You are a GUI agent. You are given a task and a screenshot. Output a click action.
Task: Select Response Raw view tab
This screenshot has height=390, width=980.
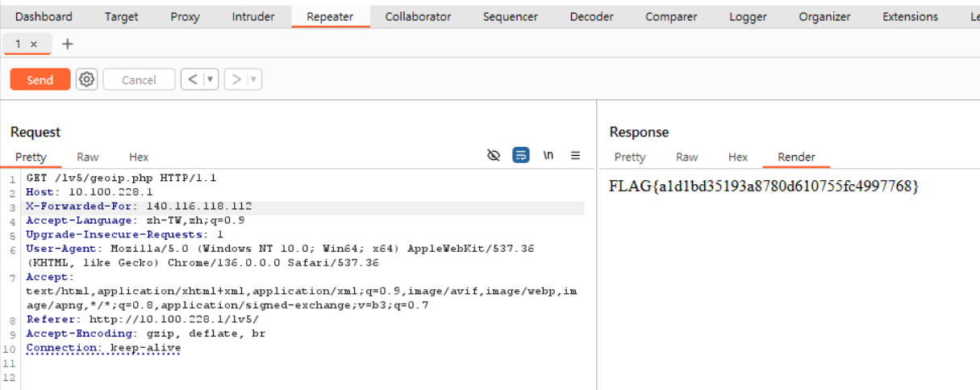click(687, 157)
